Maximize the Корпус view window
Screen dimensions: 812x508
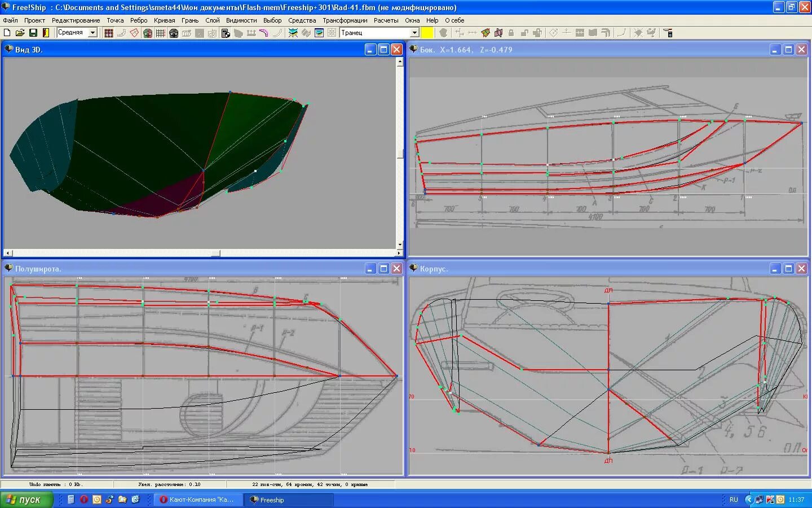coord(788,269)
